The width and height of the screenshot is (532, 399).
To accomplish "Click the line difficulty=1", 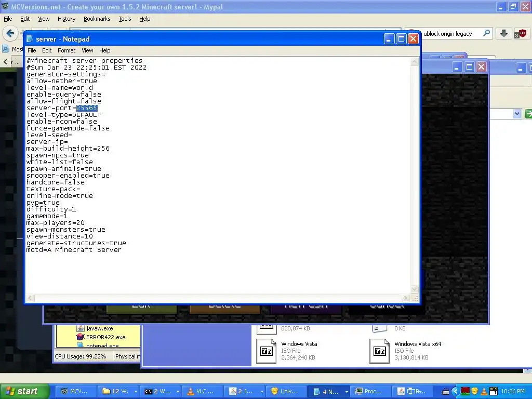I will 51,209.
